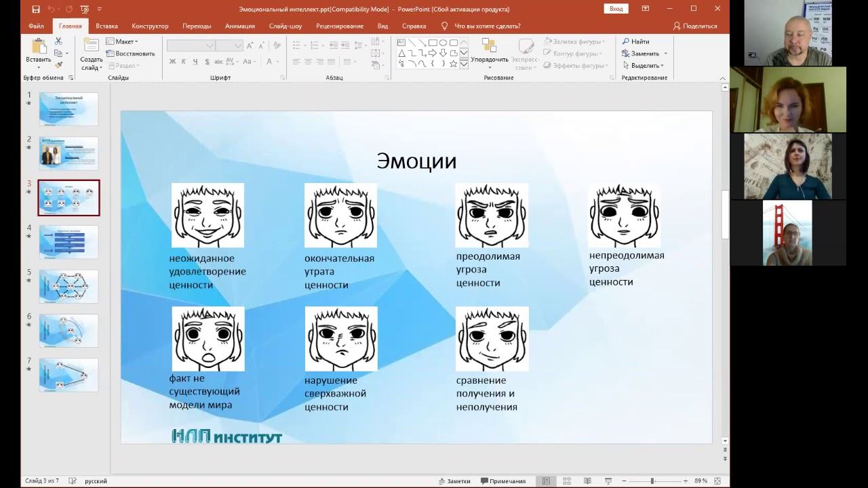
Task: Justify text in paragraph group
Action: 331,61
